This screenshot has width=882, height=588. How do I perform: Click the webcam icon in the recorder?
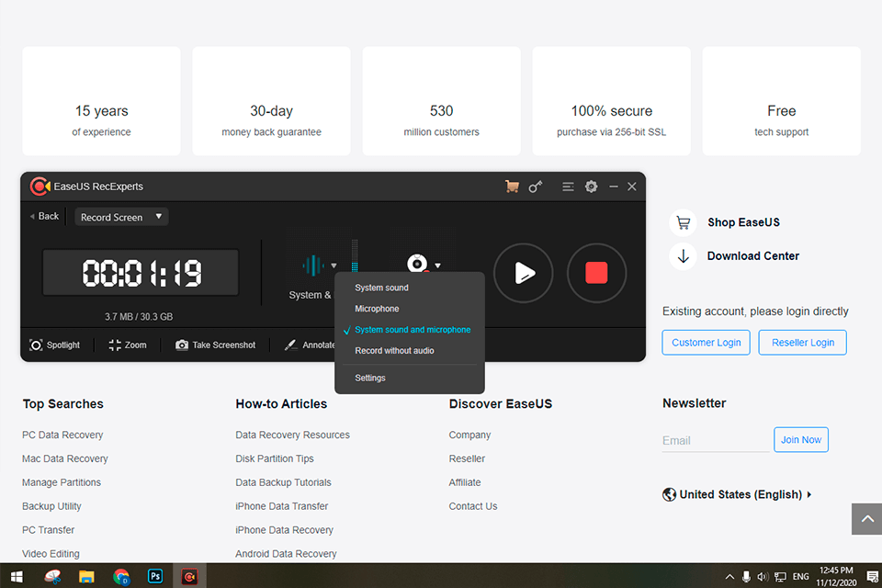[417, 264]
